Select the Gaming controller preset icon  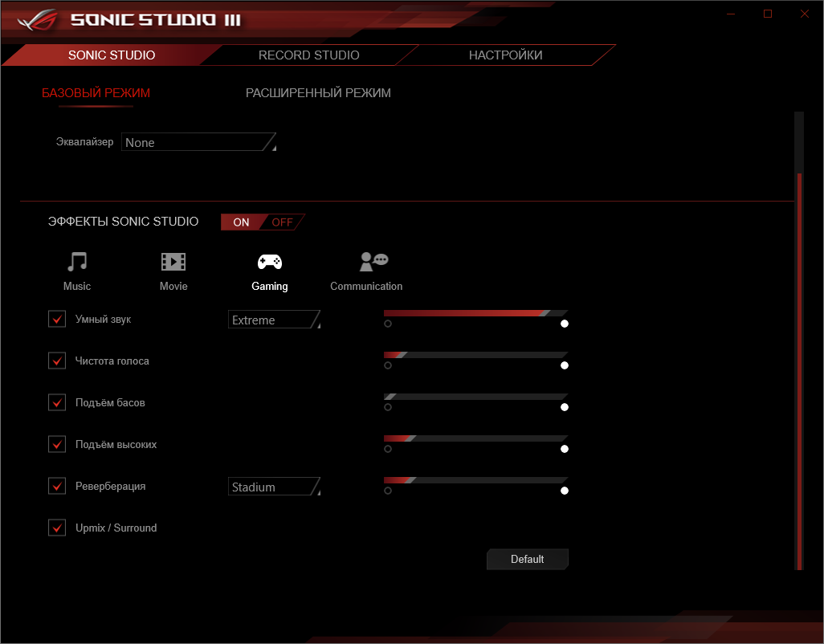(270, 262)
